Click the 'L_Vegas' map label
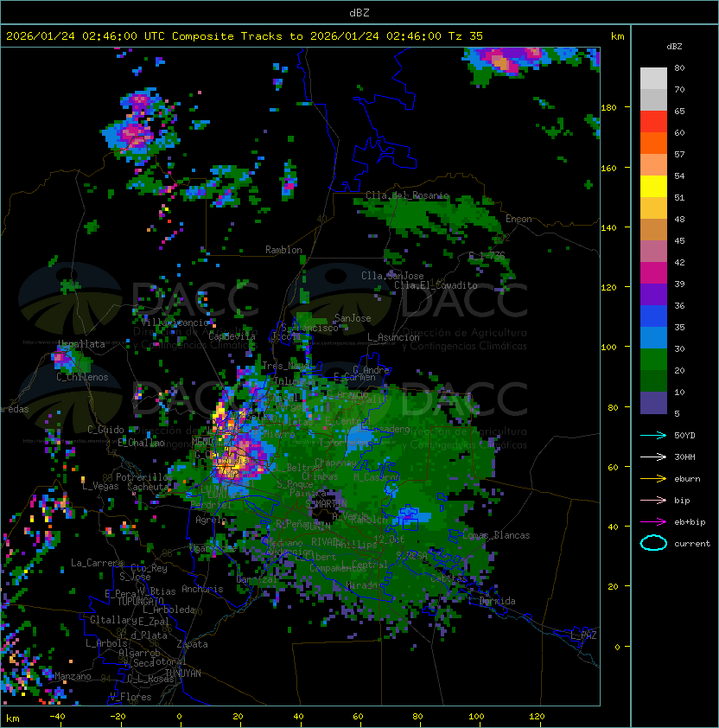 [x=100, y=486]
